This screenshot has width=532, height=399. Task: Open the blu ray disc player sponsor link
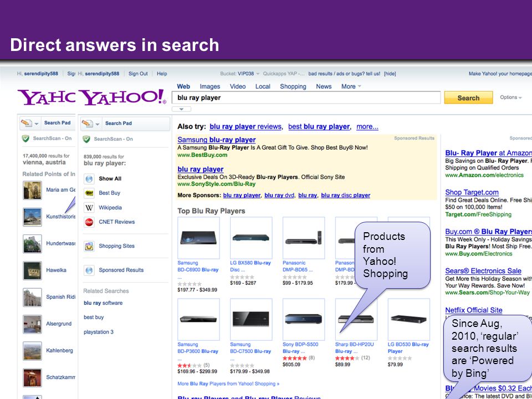[346, 196]
